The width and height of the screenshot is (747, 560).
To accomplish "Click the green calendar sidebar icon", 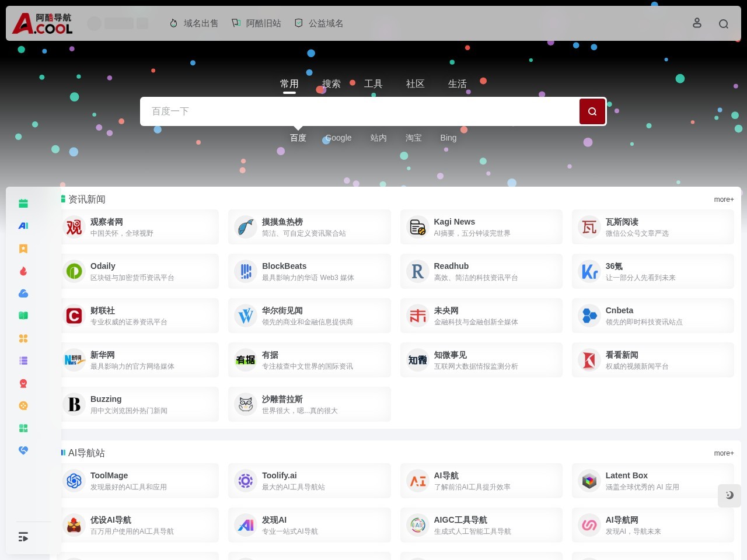I will point(23,203).
